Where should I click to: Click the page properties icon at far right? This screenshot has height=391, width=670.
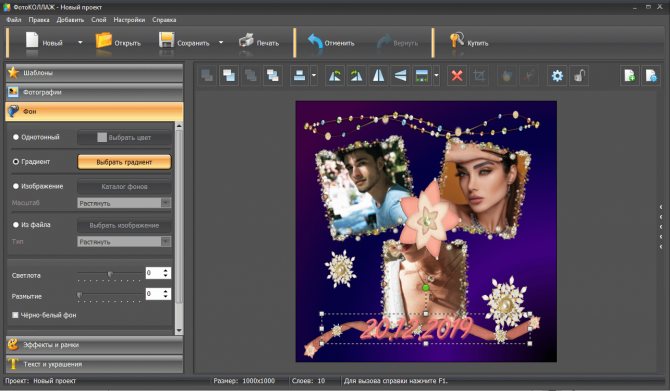651,76
